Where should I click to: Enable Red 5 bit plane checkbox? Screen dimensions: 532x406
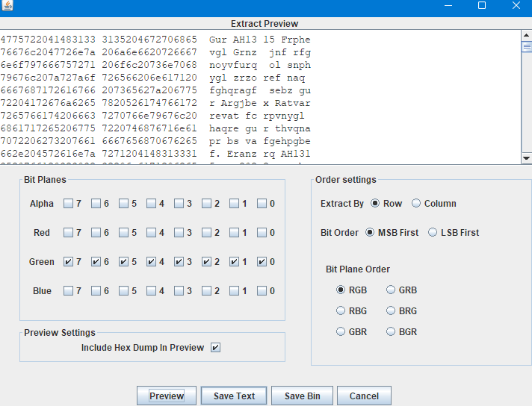point(123,233)
